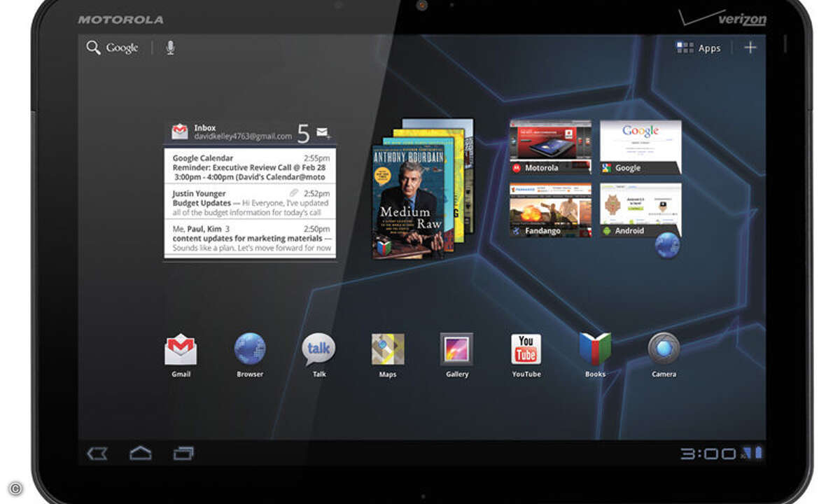The width and height of the screenshot is (840, 504).
Task: Tap the Google search text
Action: click(122, 48)
